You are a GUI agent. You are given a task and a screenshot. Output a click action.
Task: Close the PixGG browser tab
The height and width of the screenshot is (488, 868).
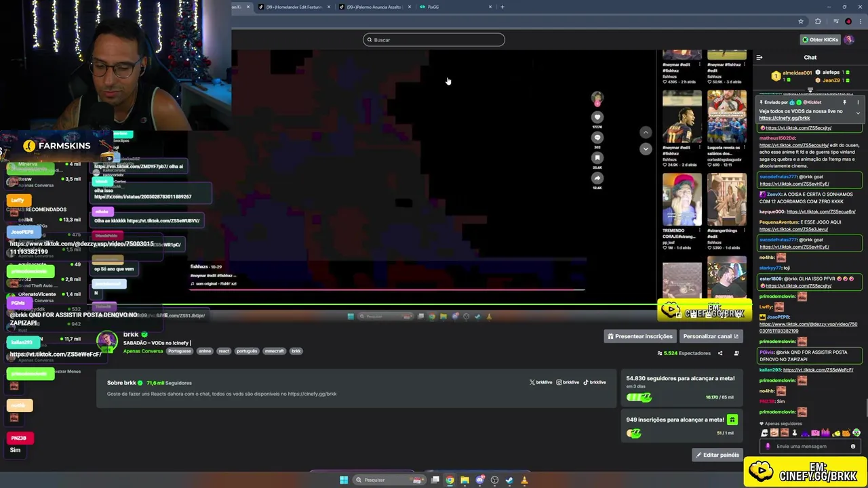(490, 7)
